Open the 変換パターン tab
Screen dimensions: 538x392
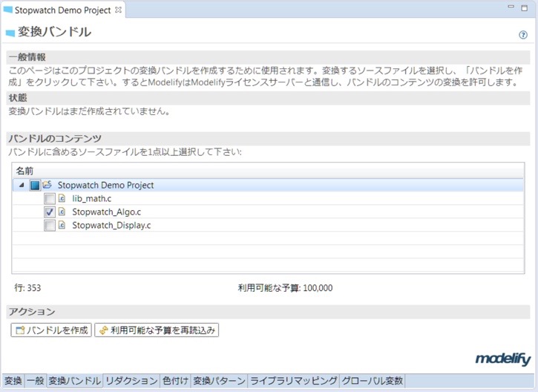tap(219, 381)
